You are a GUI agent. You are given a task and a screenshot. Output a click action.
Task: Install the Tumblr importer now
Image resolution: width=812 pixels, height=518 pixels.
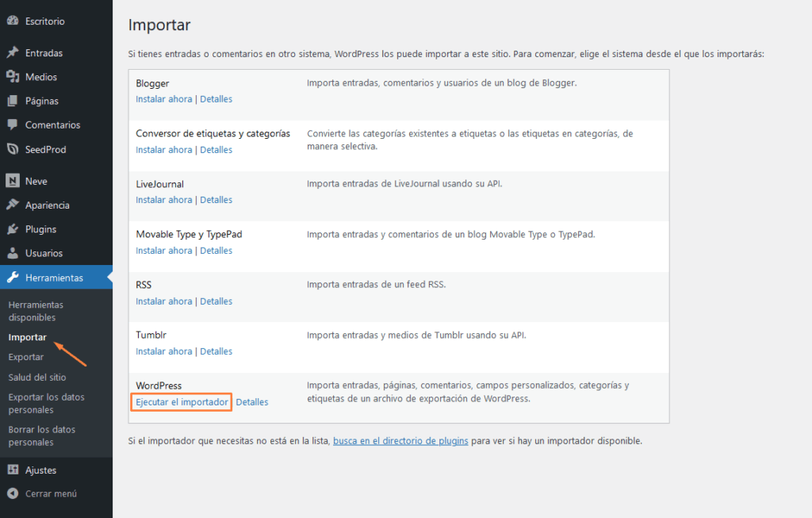coord(163,351)
